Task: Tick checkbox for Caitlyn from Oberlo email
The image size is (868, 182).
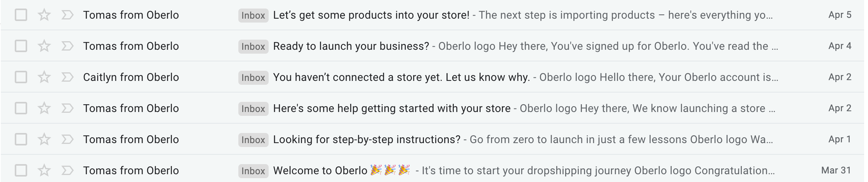Action: click(21, 77)
